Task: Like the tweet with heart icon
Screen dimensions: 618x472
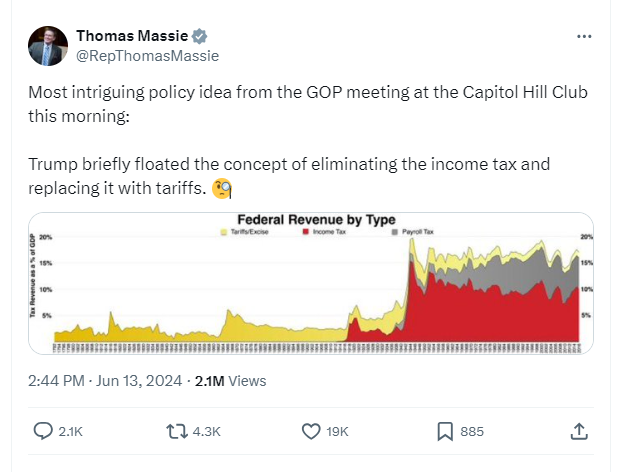Action: click(311, 431)
